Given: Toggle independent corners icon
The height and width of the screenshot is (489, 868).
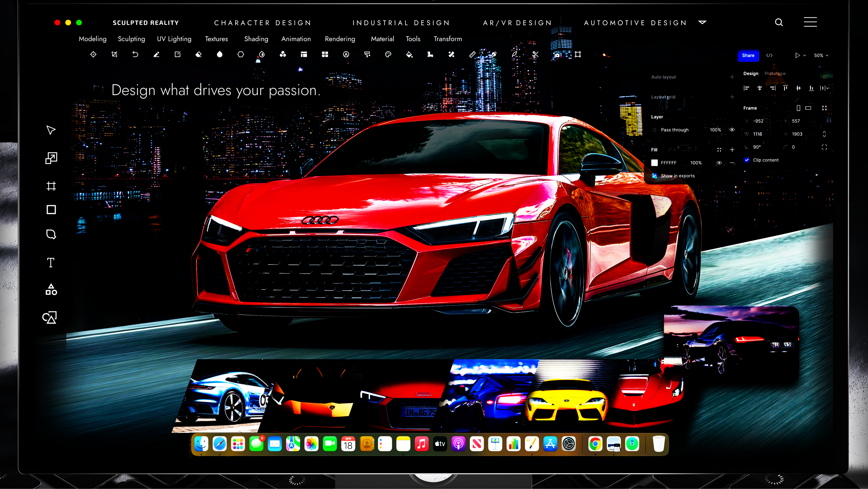Looking at the screenshot, I should (x=824, y=147).
